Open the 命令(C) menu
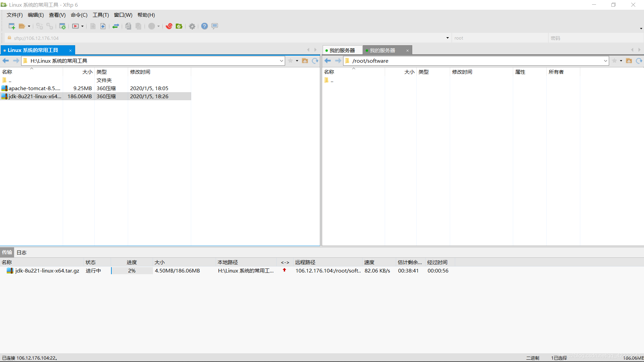Screen dimensions: 644x362 (x=79, y=15)
